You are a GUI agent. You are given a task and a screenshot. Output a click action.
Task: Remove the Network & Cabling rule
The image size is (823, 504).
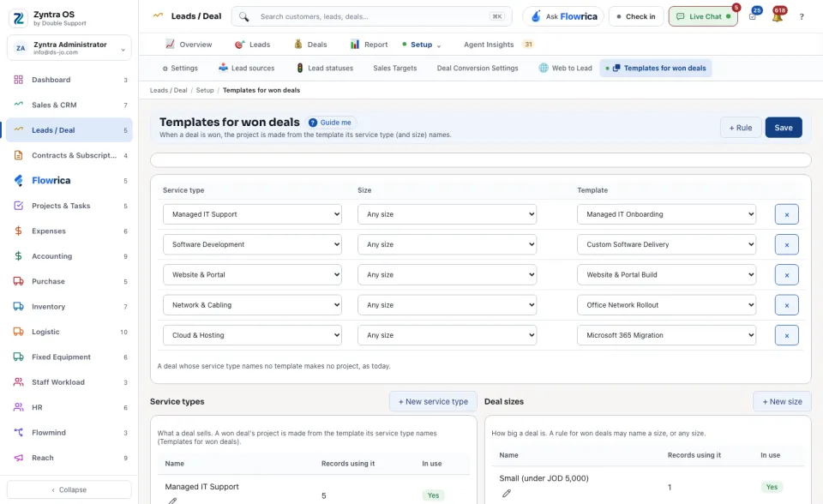[x=786, y=305]
